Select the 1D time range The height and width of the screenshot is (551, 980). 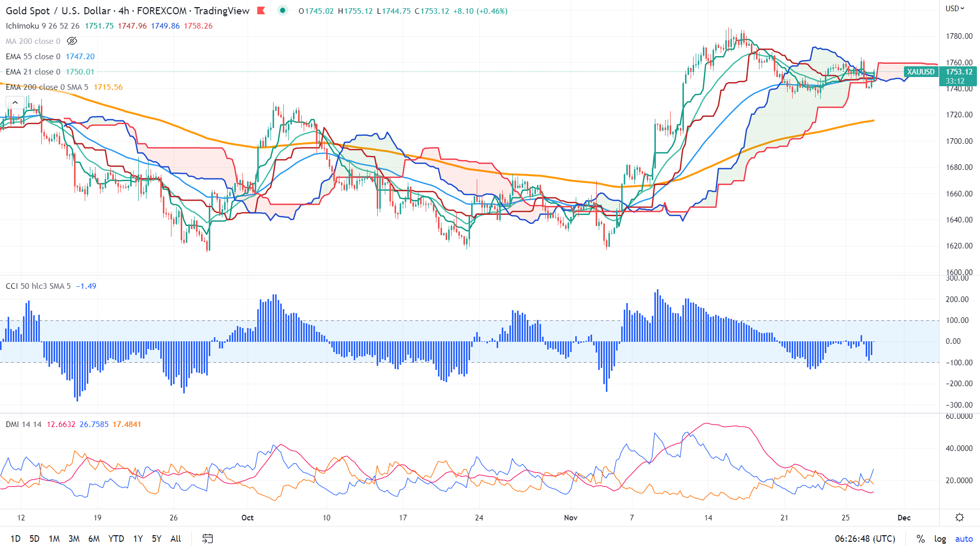15,538
